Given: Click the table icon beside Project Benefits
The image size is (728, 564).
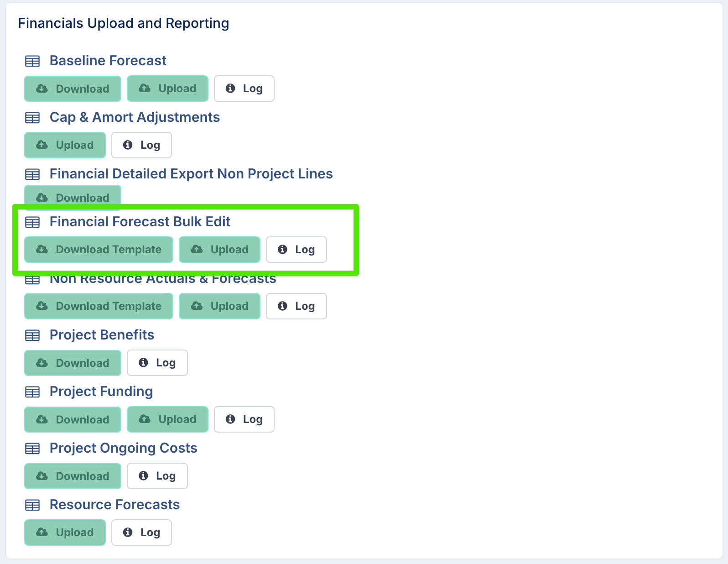Looking at the screenshot, I should pos(32,335).
